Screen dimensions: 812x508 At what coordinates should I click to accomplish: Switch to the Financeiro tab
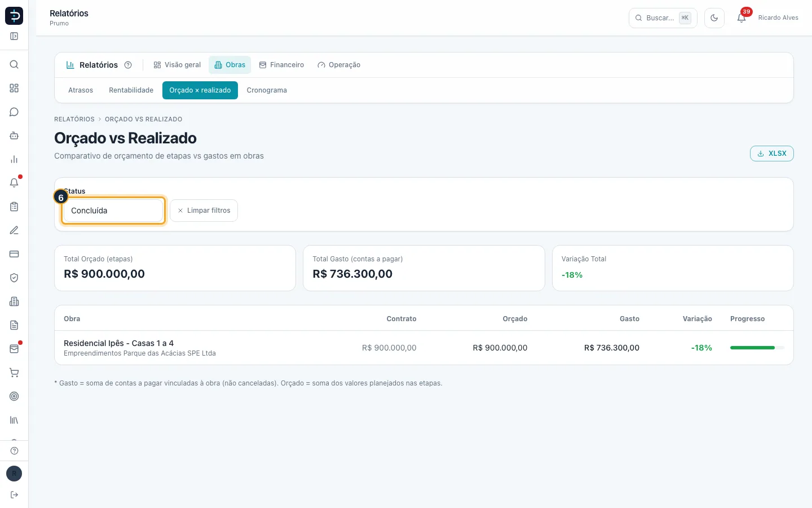tap(281, 65)
